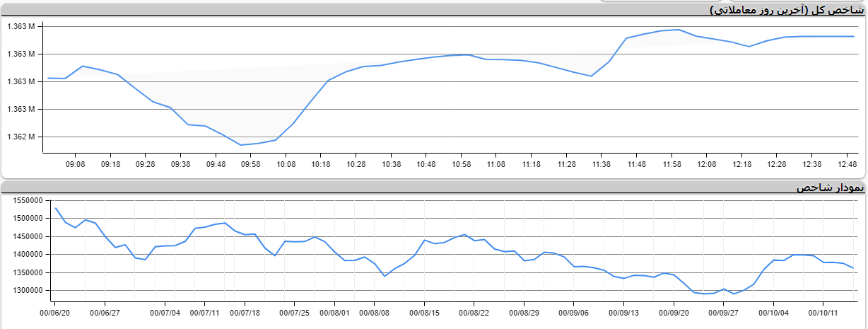
Task: Click the 10:28 time axis label
Action: click(356, 164)
